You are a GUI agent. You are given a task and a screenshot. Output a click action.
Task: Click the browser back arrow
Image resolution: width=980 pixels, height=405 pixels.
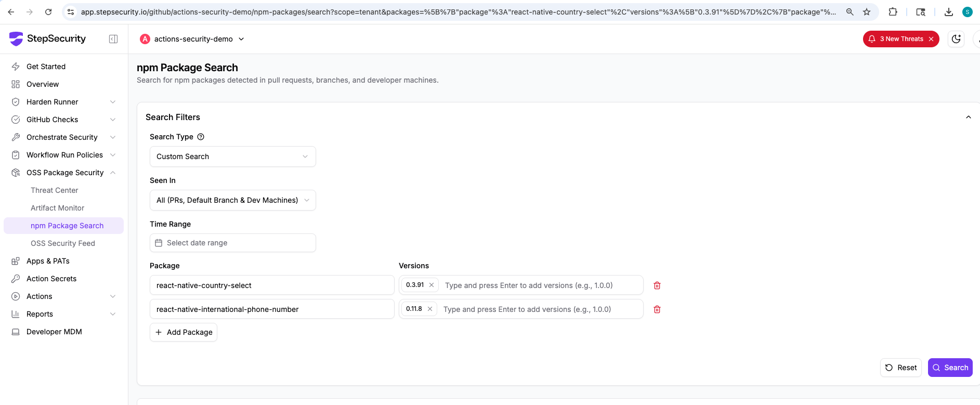11,11
